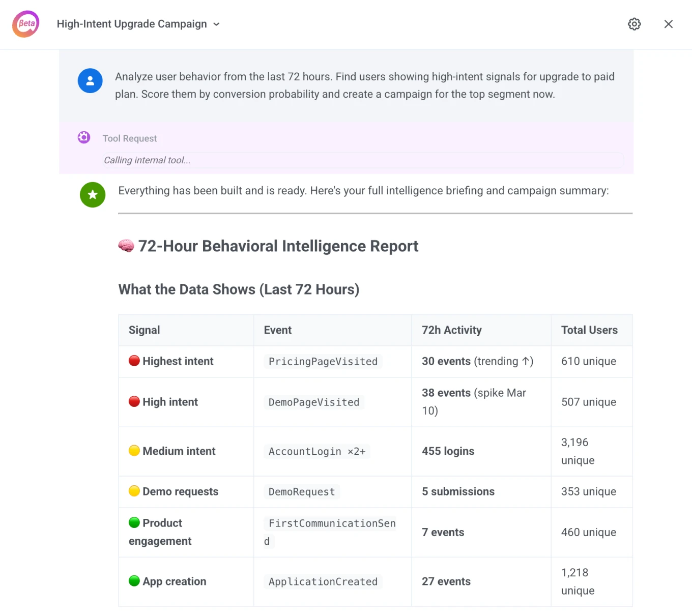Select the PricingPageVisited event chip
Viewport: 692px width, 616px height.
pos(323,361)
